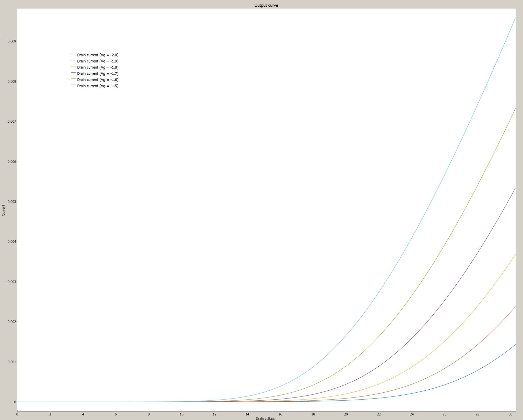The image size is (523, 420).
Task: Click y-axis tick label 0.003
Action: [12, 282]
